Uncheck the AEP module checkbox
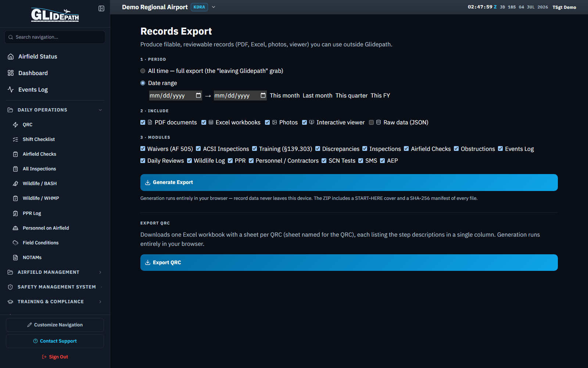 pyautogui.click(x=383, y=161)
